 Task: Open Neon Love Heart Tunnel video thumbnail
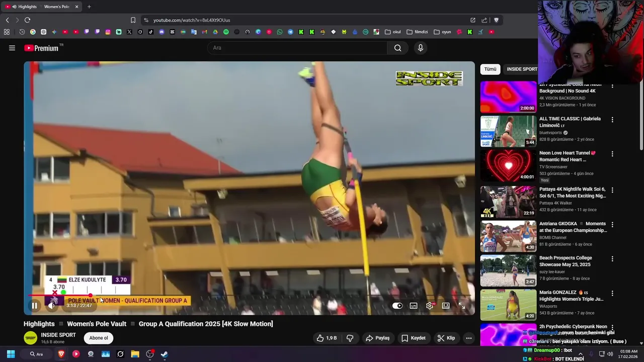(508, 165)
